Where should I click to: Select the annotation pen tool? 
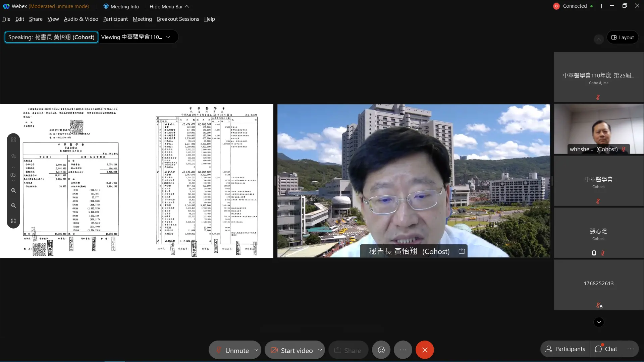[x=13, y=156]
